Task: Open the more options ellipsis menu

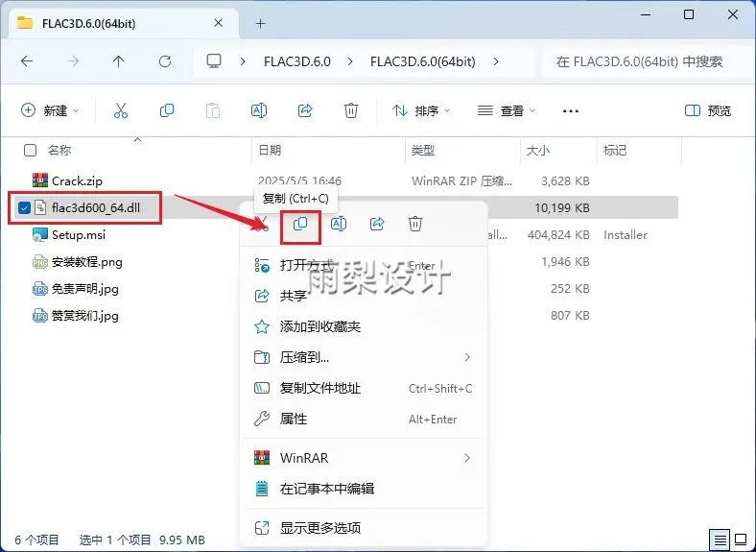Action: coord(571,111)
